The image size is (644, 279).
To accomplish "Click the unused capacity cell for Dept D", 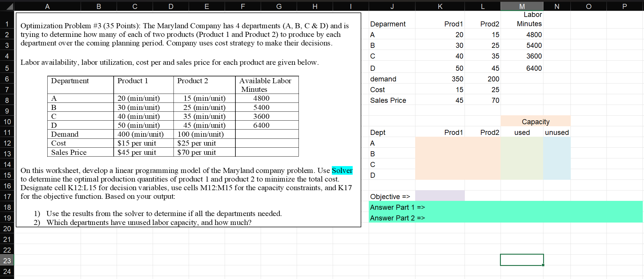I will coord(557,175).
